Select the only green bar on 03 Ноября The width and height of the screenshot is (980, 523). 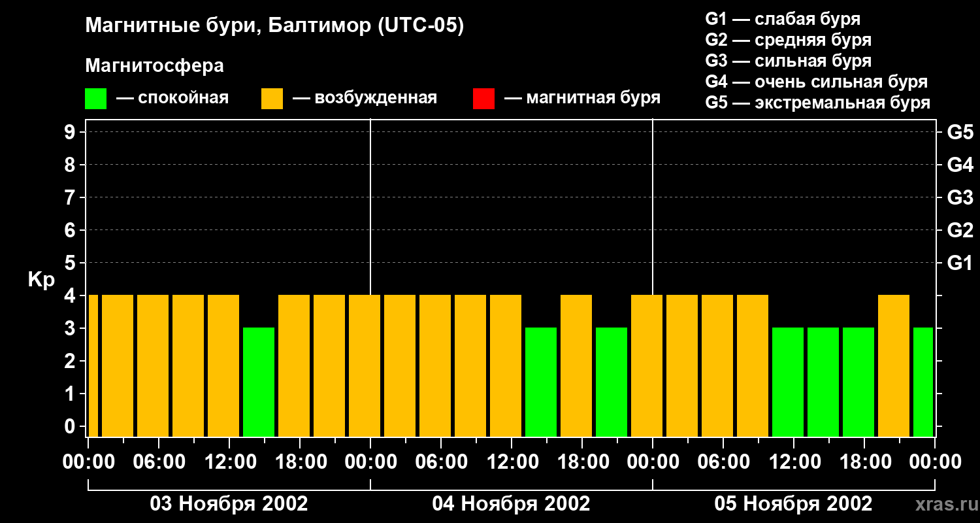click(259, 382)
